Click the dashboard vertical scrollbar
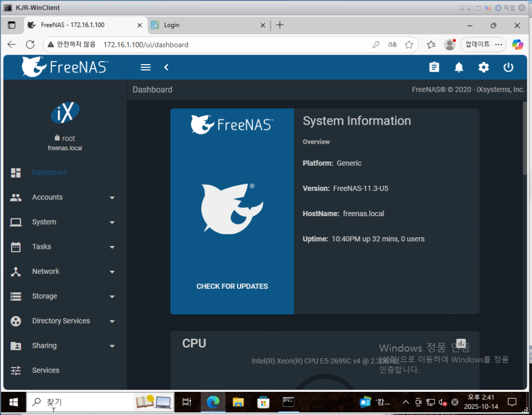The width and height of the screenshot is (532, 415). (x=525, y=138)
